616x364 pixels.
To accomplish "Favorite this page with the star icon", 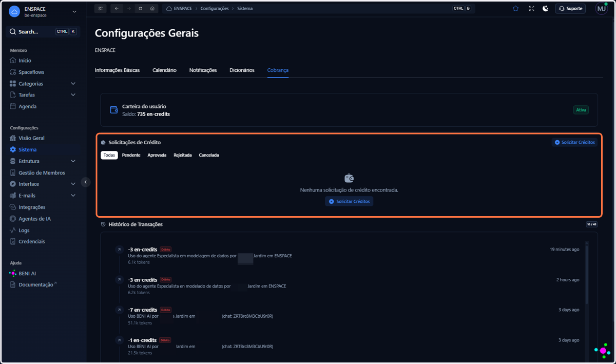I will tap(515, 9).
